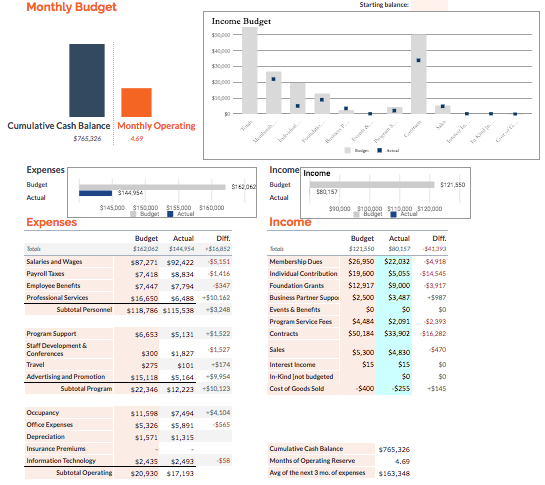Select the Months of Operating Reserve value
Viewport: 545px width, 485px height.
coord(402,462)
